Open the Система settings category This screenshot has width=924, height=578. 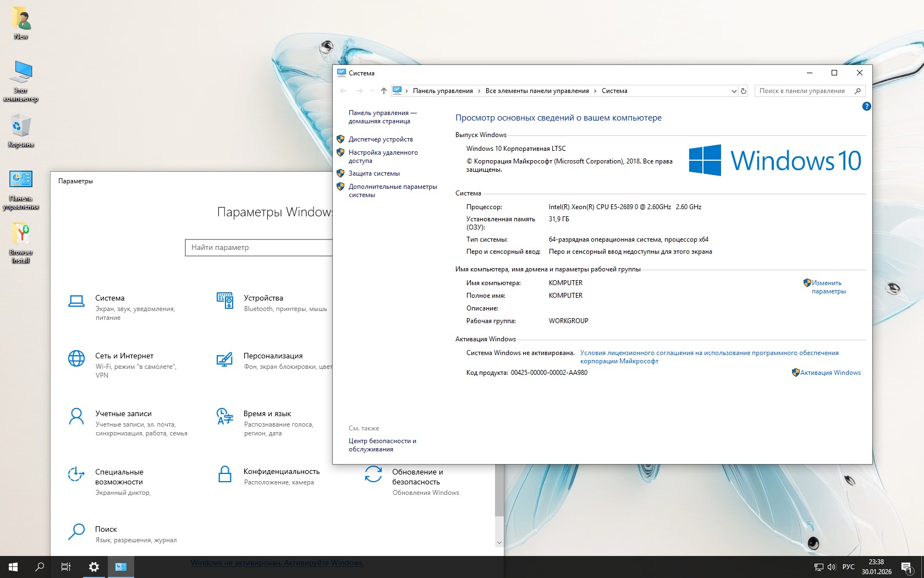coord(109,298)
